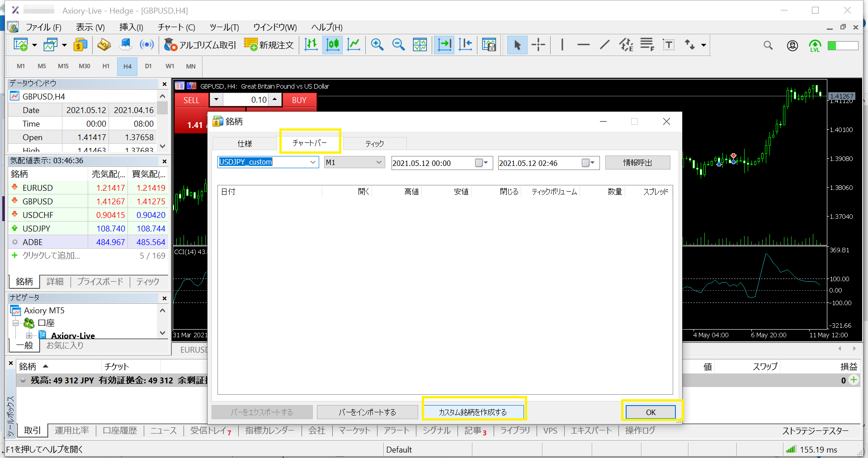
Task: Open the チャート menu
Action: pyautogui.click(x=176, y=27)
